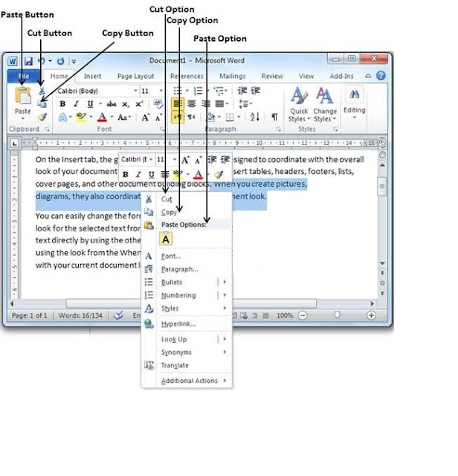The width and height of the screenshot is (458, 476).
Task: Toggle Strikethrough in the ribbon
Action: [112, 104]
